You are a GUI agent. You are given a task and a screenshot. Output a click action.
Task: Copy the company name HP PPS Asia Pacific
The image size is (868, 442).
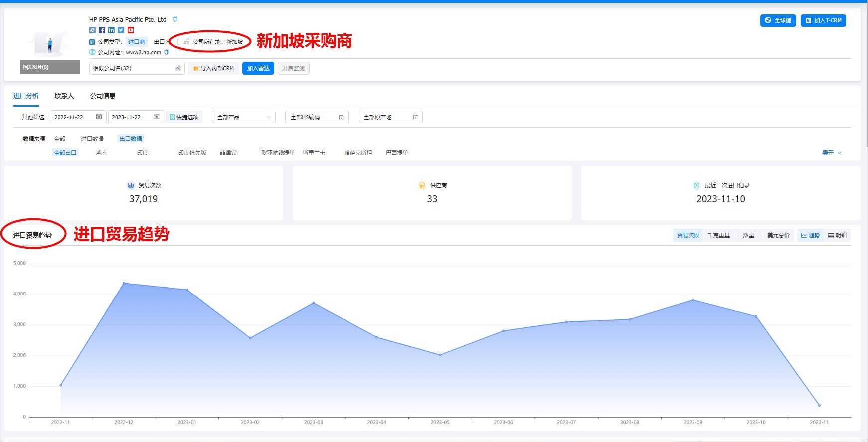[x=175, y=19]
